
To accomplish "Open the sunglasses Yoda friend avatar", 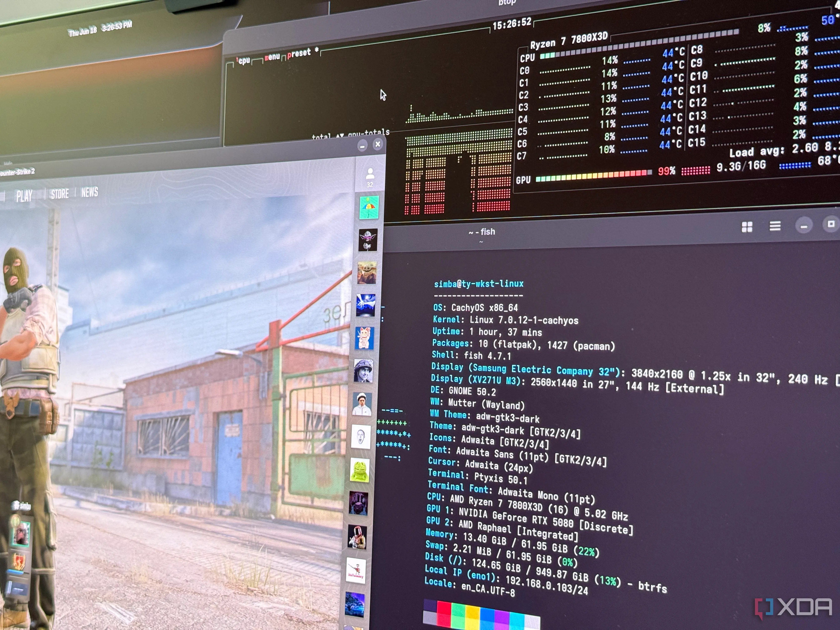I will 367,240.
